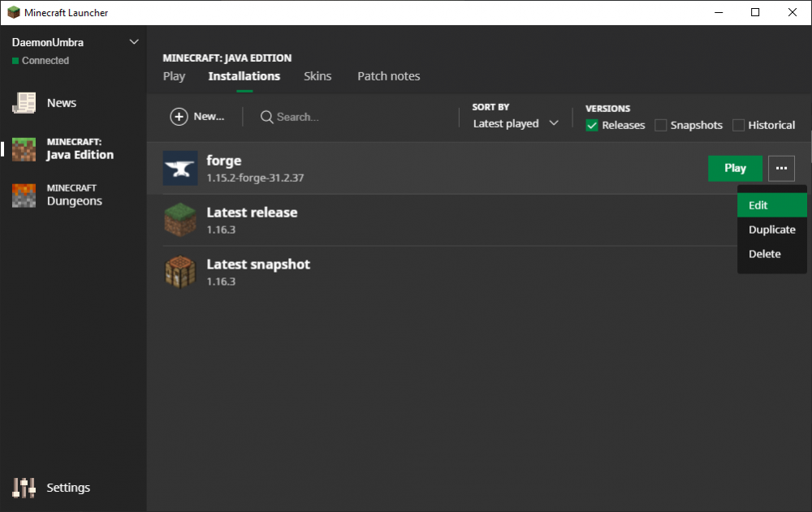Switch to the Skins tab
Image resolution: width=812 pixels, height=512 pixels.
click(x=317, y=76)
